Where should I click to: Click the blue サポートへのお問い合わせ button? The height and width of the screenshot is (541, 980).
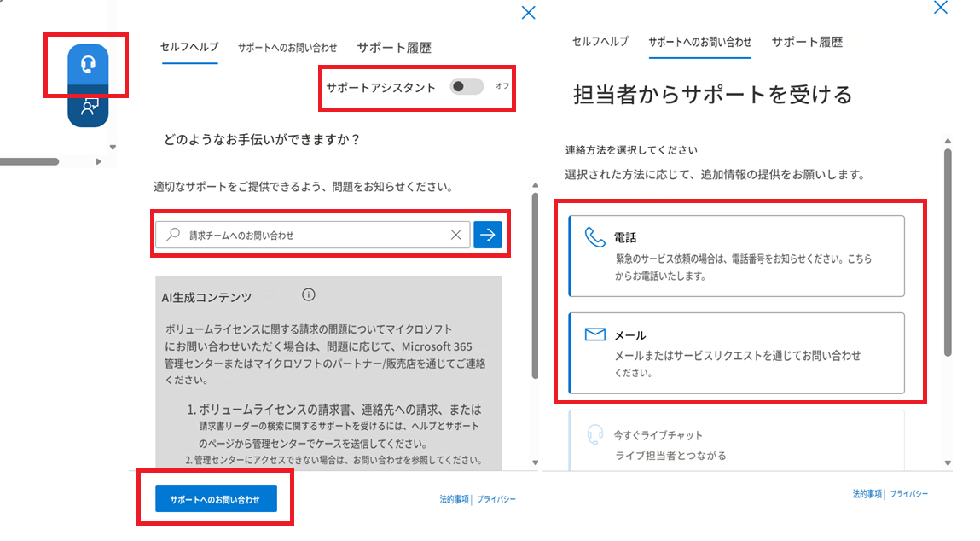tap(216, 498)
